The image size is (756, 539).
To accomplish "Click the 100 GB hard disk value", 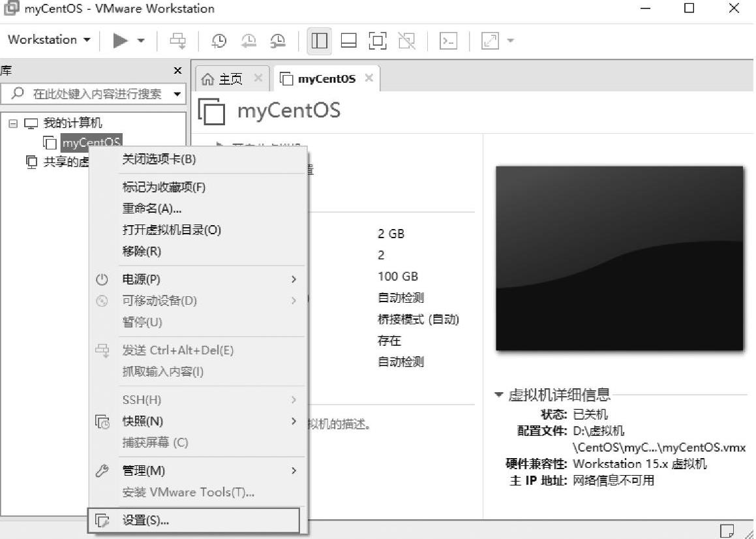I will pos(398,277).
